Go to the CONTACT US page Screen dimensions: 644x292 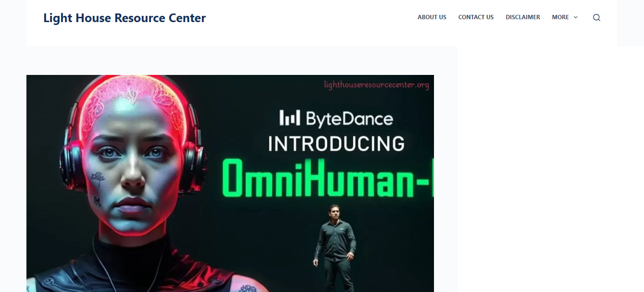tap(476, 17)
